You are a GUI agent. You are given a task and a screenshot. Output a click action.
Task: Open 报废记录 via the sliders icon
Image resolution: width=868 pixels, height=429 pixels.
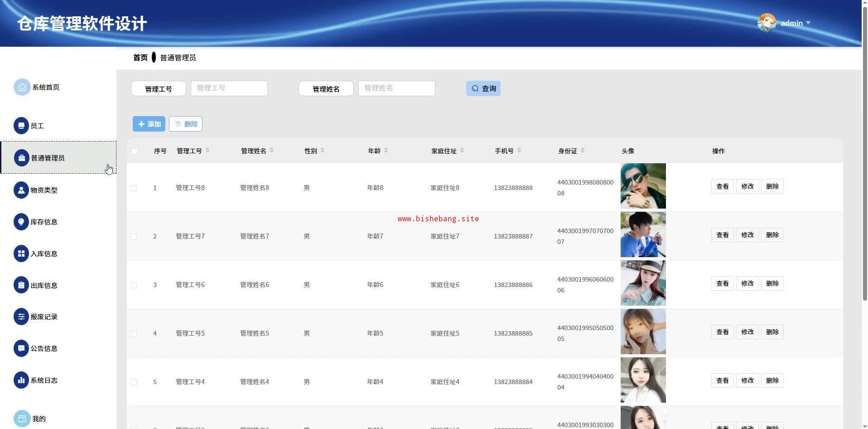click(21, 317)
